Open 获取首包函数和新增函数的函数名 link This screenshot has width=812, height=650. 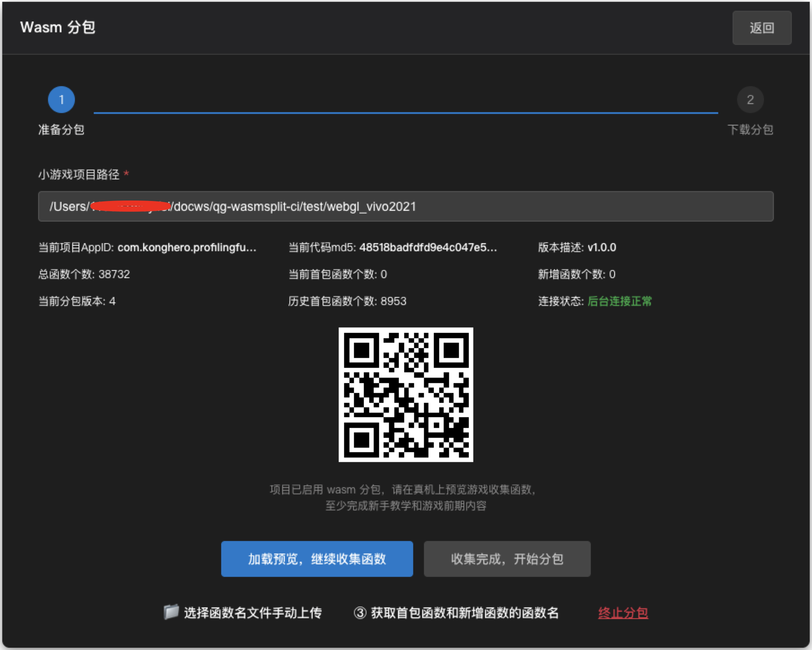[464, 613]
